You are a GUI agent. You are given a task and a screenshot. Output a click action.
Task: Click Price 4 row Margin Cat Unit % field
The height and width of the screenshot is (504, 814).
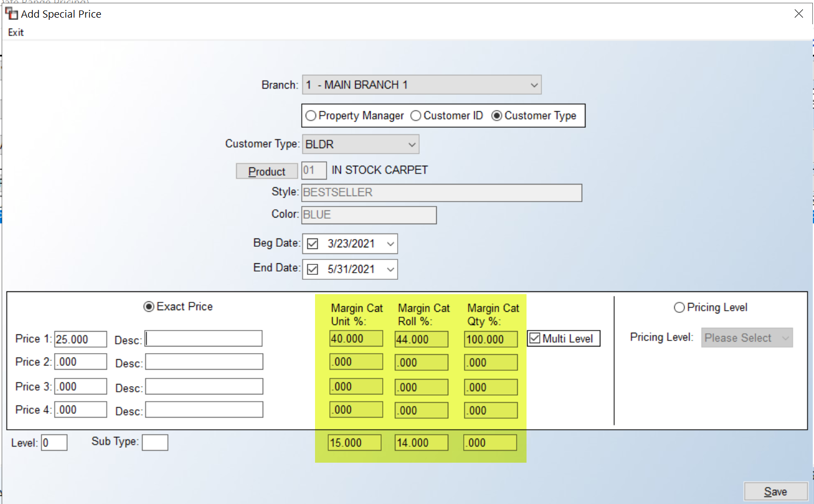[x=356, y=410]
